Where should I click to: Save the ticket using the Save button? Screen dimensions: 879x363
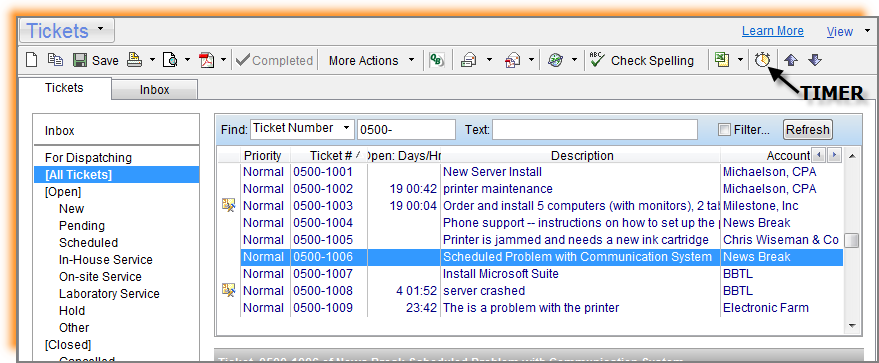click(x=96, y=60)
